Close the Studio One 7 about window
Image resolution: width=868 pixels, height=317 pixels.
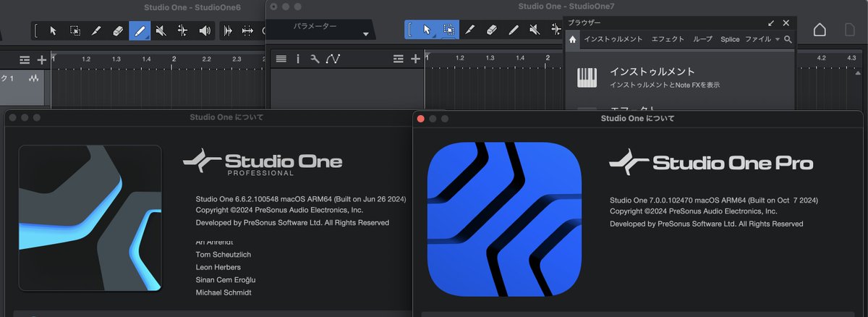point(421,118)
